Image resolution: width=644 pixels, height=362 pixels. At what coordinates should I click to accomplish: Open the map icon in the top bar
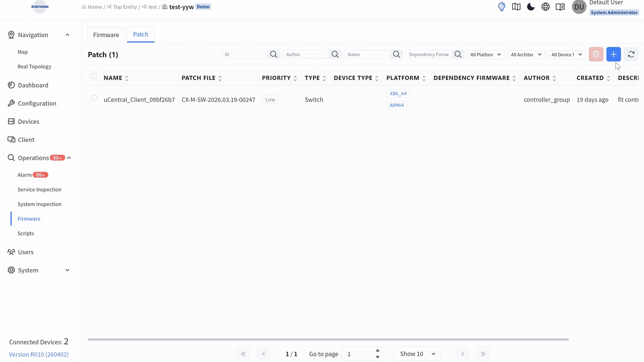516,7
